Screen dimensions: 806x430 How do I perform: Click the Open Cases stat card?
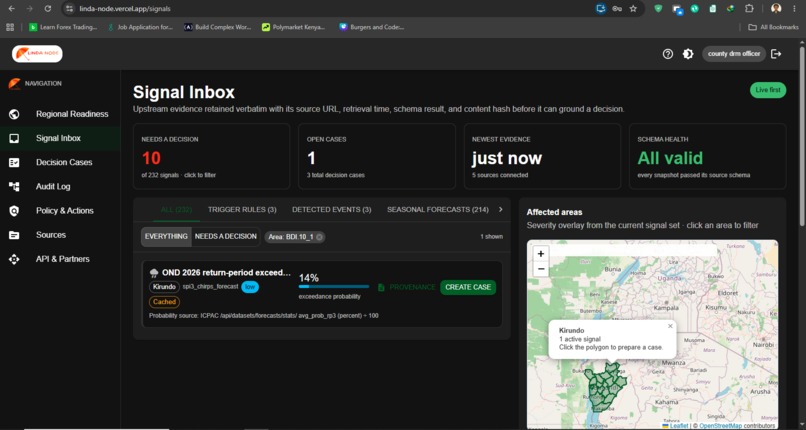coord(377,156)
